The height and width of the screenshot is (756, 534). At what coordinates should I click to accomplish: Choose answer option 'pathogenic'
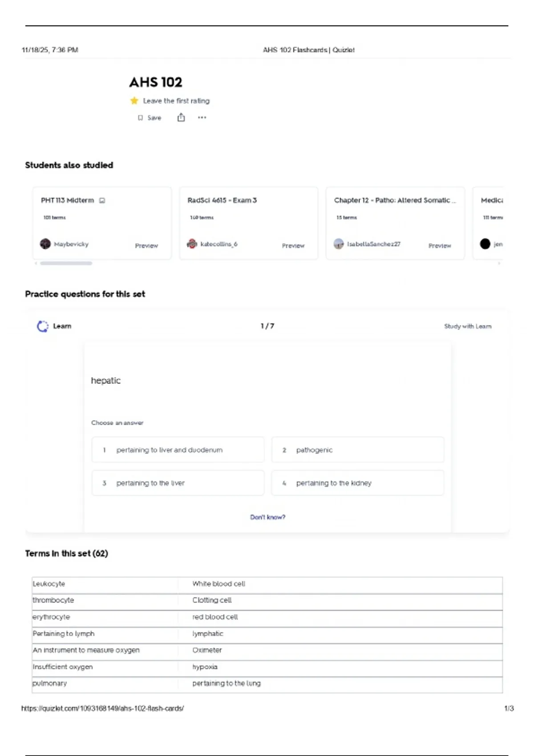(357, 450)
